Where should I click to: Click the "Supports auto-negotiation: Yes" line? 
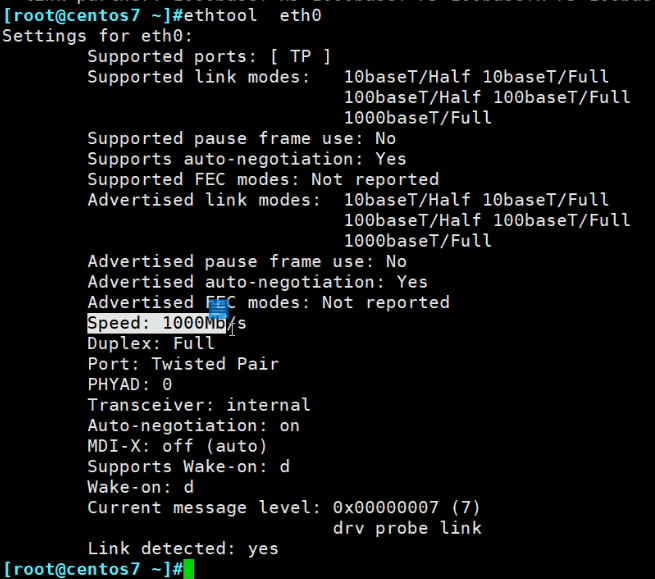247,159
